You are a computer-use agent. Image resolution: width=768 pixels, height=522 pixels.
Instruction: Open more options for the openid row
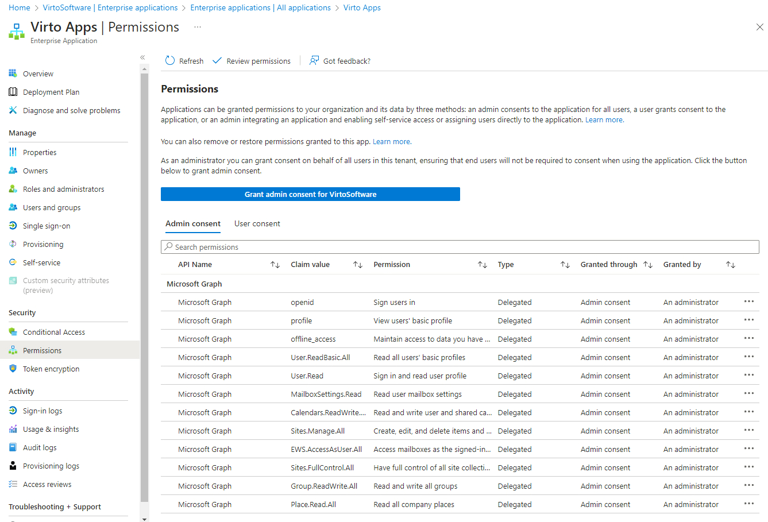click(x=749, y=302)
